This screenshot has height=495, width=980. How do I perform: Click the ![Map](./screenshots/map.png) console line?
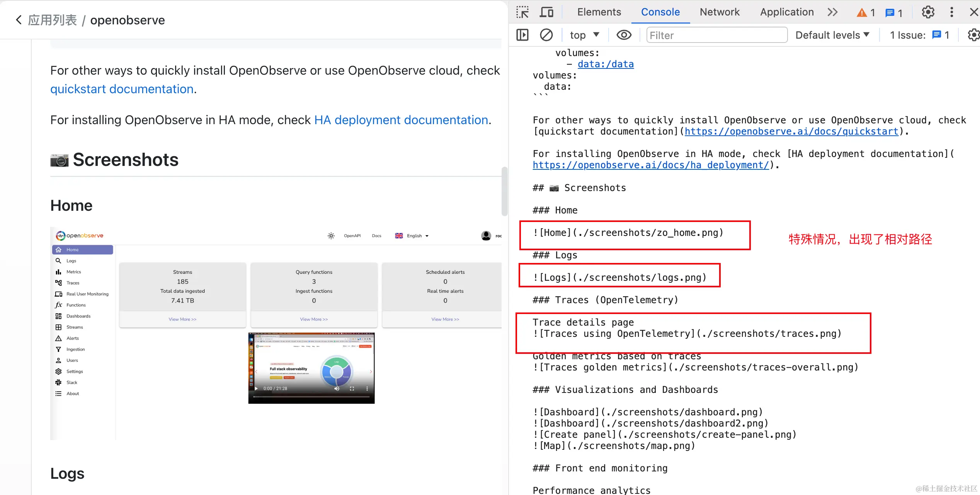[614, 446]
